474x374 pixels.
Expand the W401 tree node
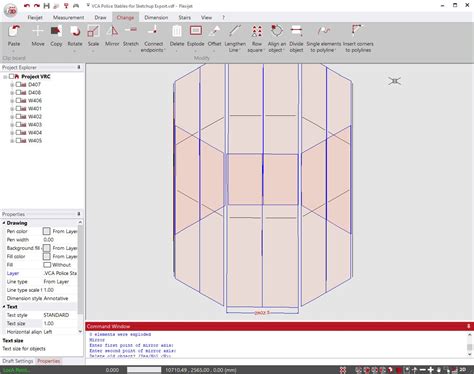pos(12,109)
